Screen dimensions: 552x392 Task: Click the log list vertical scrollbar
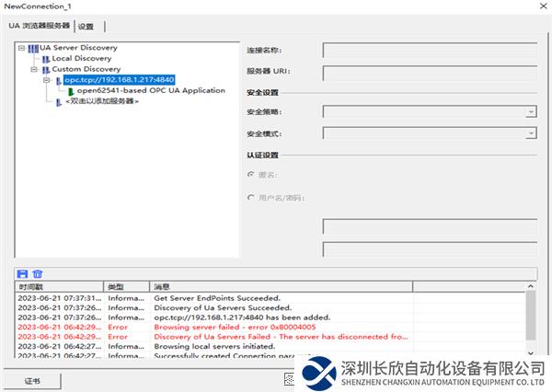coord(531,317)
